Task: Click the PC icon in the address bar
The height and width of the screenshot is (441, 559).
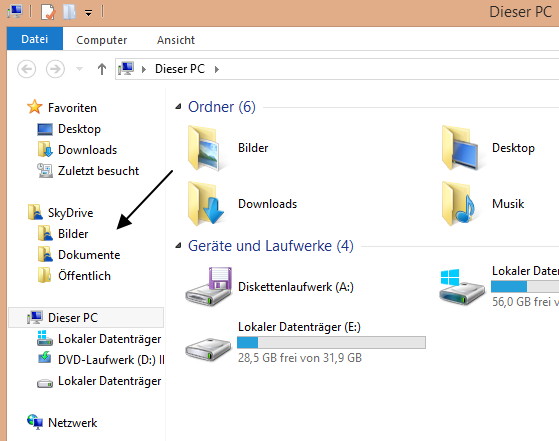Action: click(126, 68)
